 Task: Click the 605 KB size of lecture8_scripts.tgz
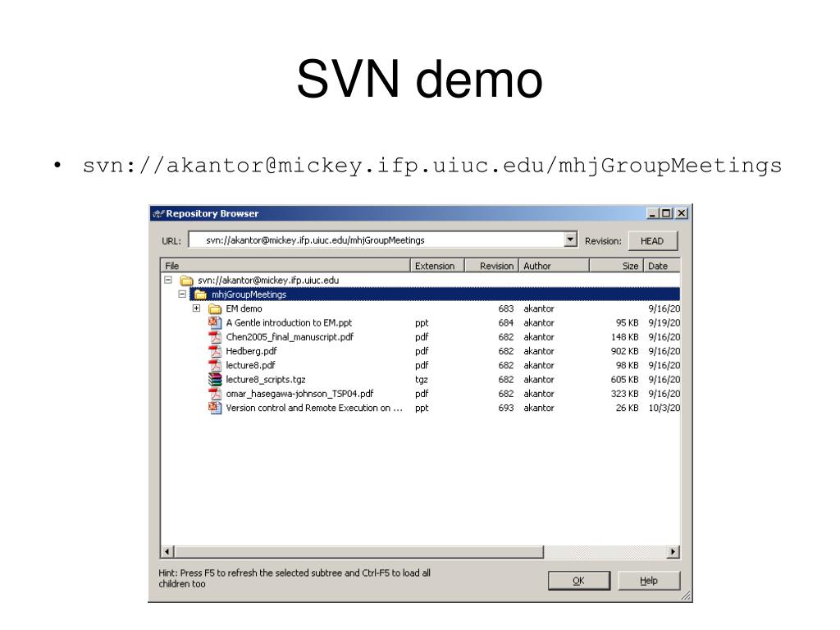pyautogui.click(x=624, y=379)
